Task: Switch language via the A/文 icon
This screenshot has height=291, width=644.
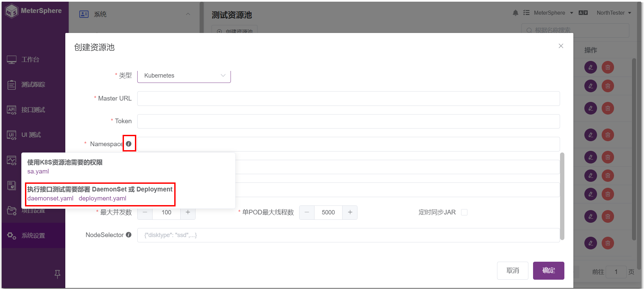Action: (583, 13)
